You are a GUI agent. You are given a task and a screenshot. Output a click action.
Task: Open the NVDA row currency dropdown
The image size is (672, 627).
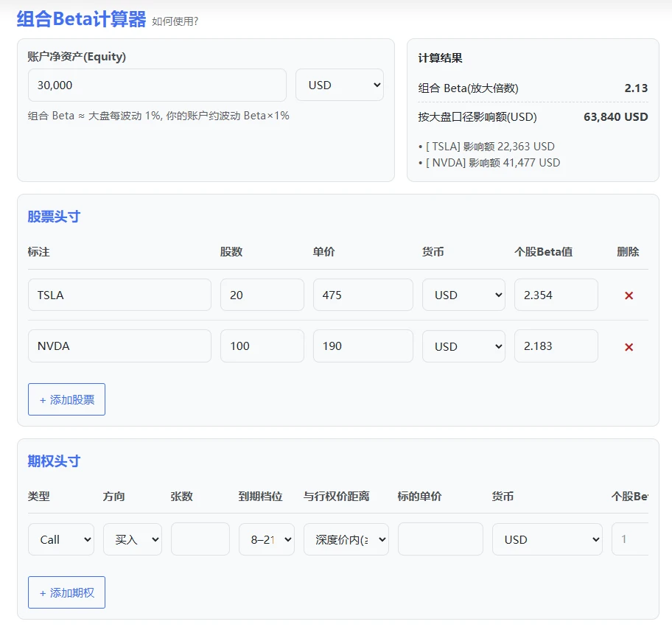tap(463, 346)
